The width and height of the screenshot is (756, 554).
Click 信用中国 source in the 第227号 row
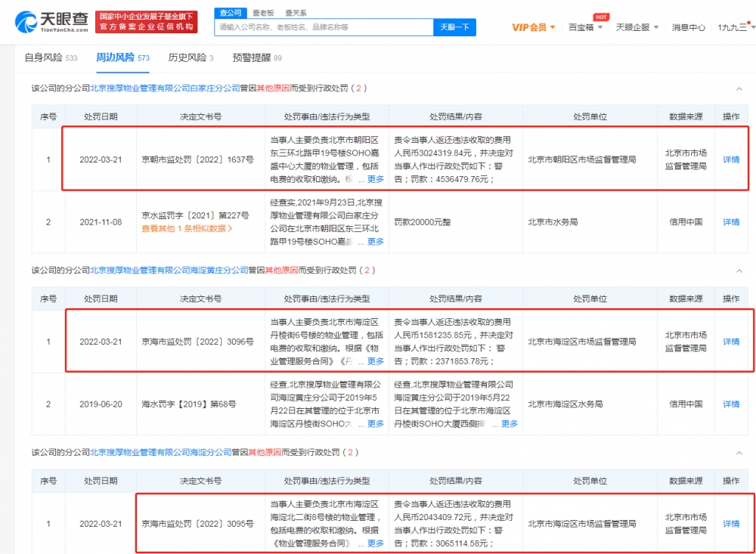pyautogui.click(x=686, y=222)
